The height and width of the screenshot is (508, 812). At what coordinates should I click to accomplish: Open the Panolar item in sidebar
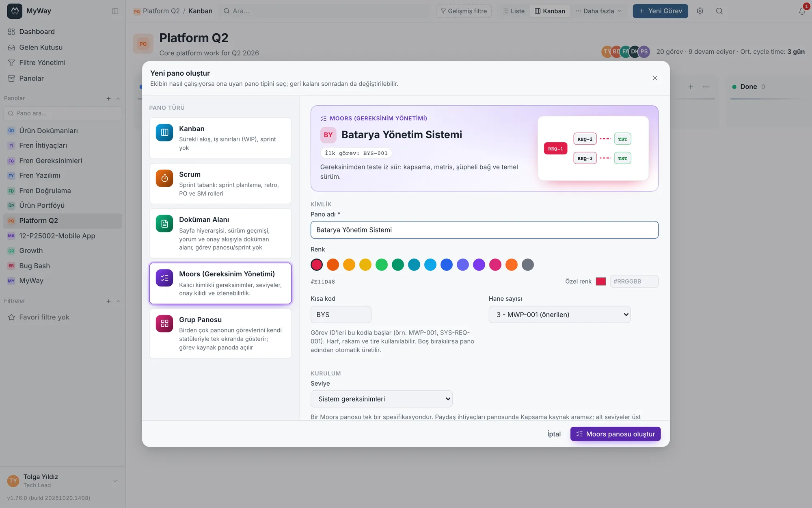pyautogui.click(x=63, y=78)
